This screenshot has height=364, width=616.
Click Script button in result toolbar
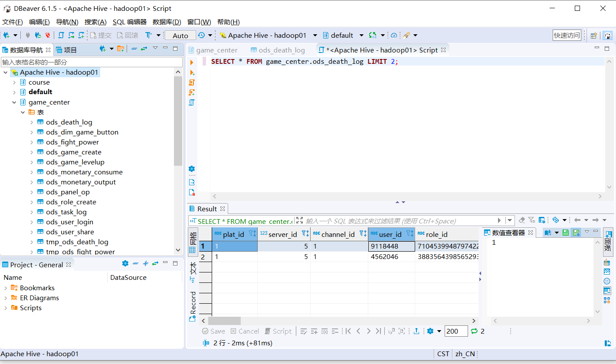pyautogui.click(x=279, y=331)
